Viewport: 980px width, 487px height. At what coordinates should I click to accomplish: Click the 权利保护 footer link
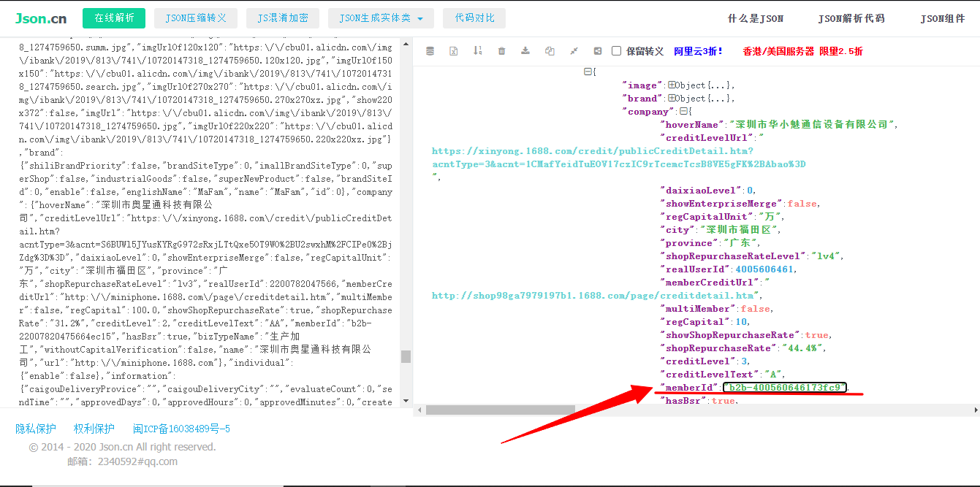click(x=94, y=429)
